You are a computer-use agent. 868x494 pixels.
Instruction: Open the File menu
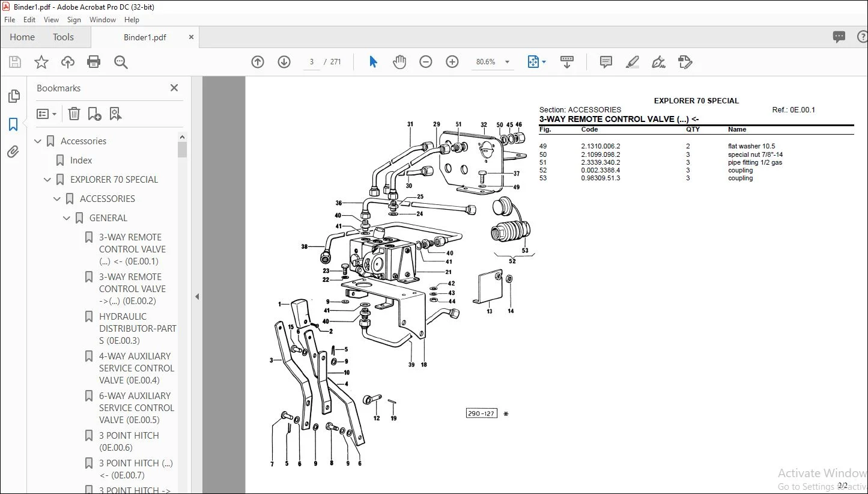tap(10, 20)
